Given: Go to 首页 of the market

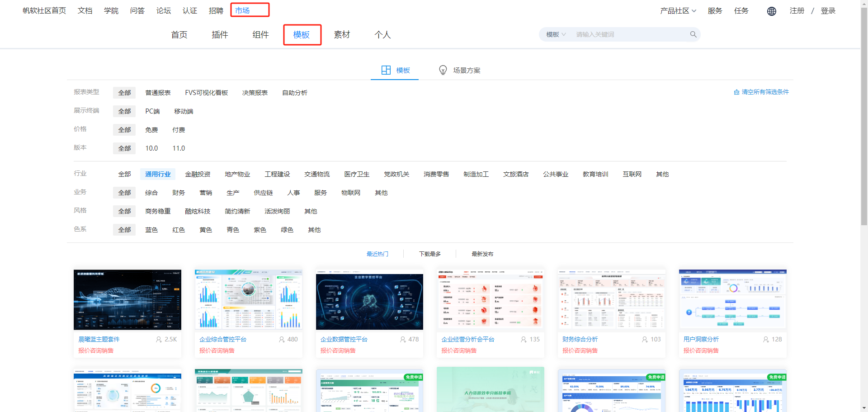Looking at the screenshot, I should point(179,35).
